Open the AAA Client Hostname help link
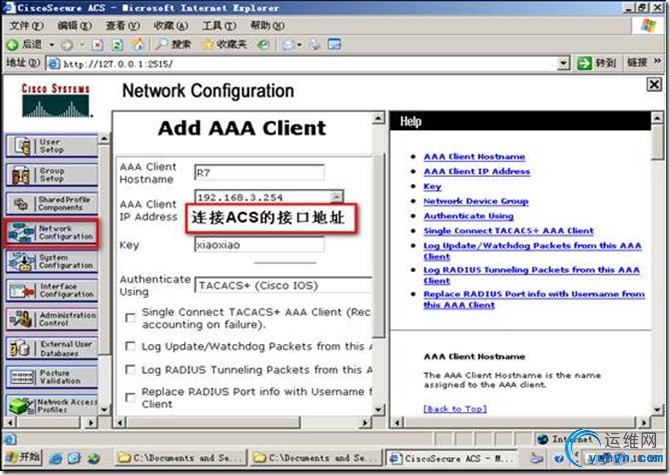This screenshot has width=670, height=475. point(474,157)
